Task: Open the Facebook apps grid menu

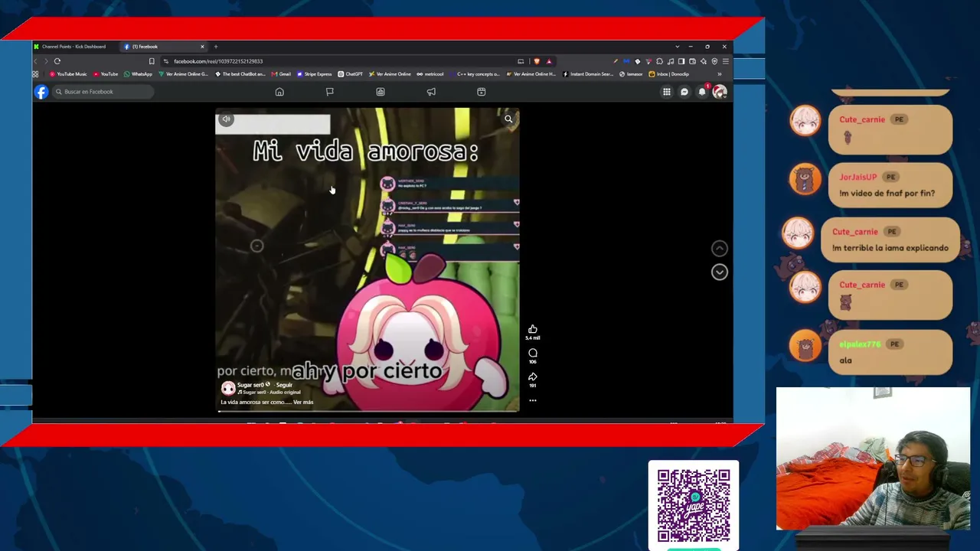Action: (x=667, y=92)
